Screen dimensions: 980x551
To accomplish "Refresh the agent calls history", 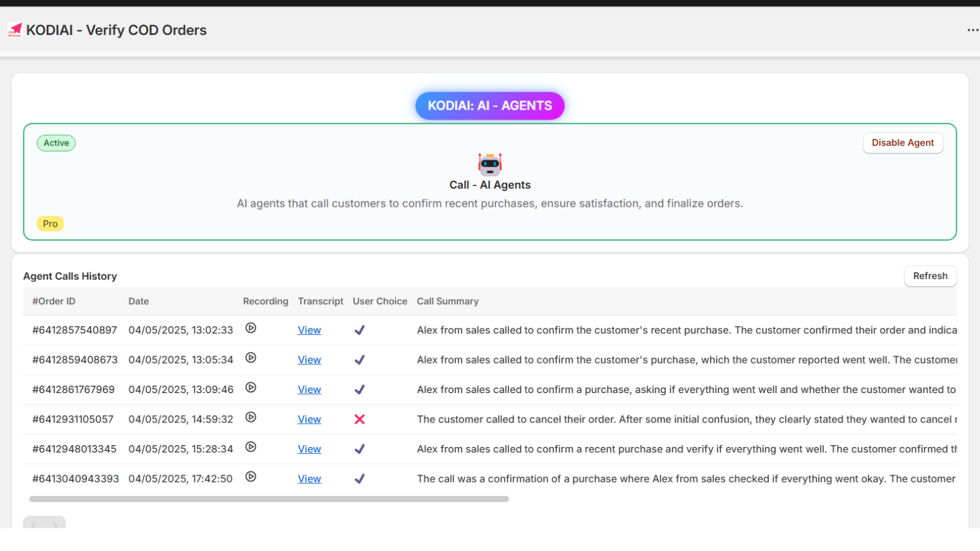I will click(x=930, y=276).
